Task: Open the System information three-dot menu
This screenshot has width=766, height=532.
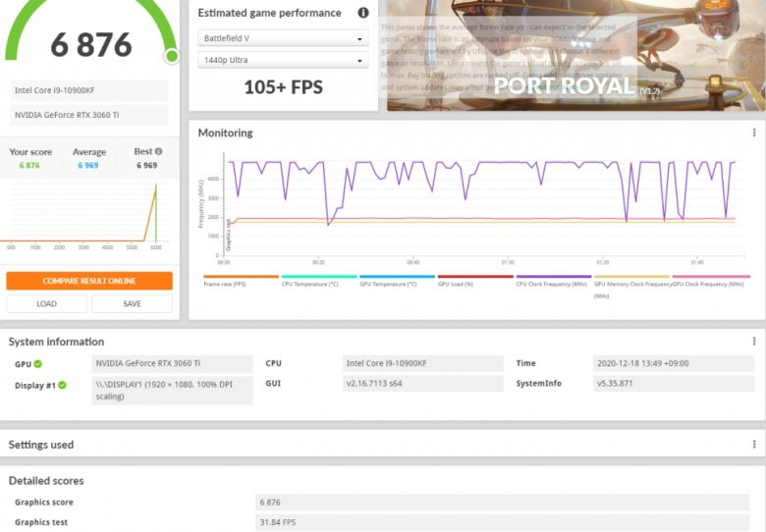Action: (754, 342)
